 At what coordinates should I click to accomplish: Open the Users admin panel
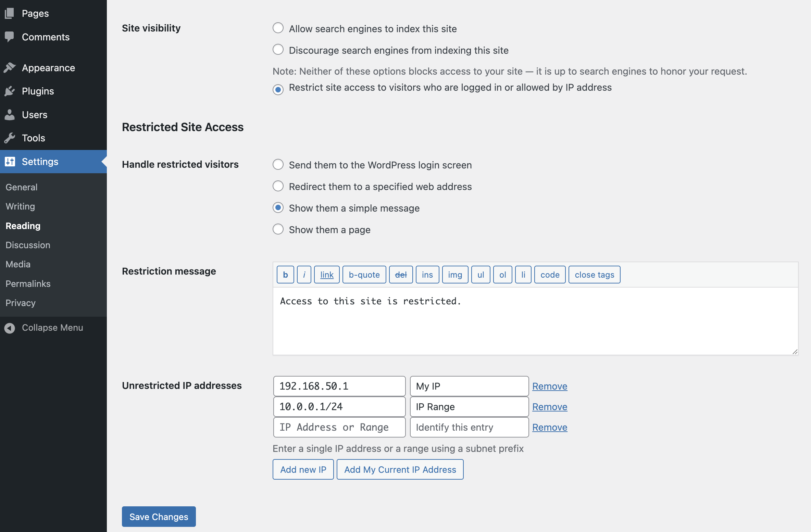click(34, 115)
